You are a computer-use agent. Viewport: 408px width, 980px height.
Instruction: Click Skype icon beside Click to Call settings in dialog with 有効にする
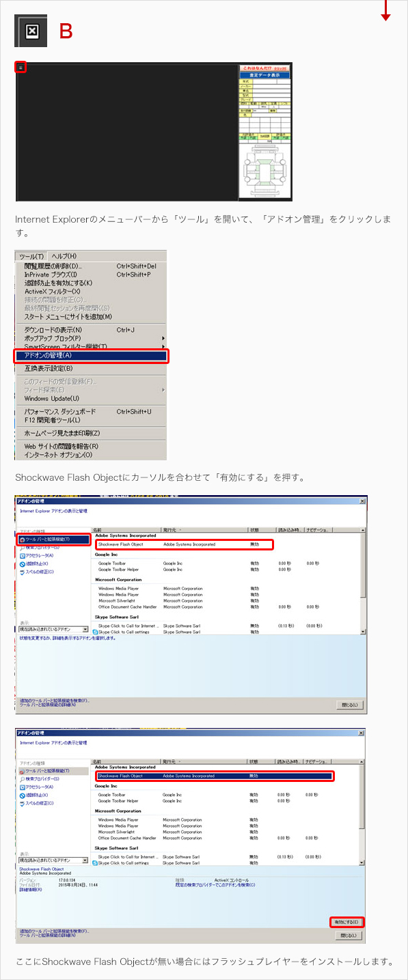[x=96, y=863]
